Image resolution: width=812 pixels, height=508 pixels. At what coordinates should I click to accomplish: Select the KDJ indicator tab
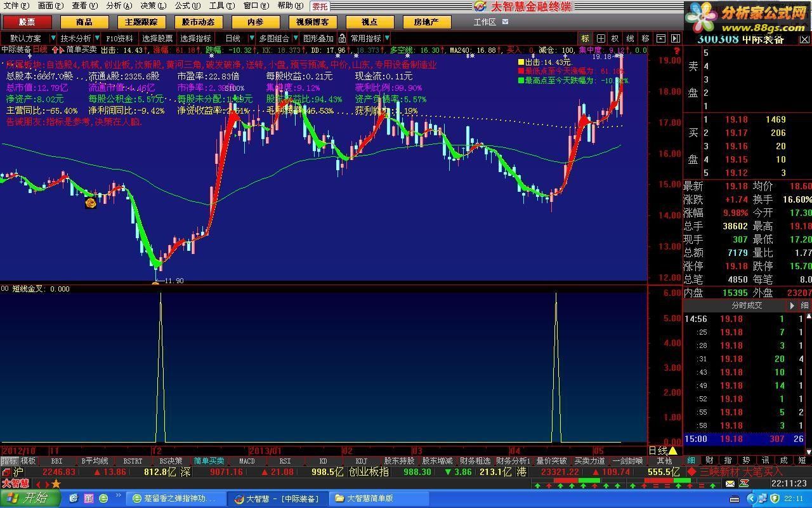pyautogui.click(x=361, y=461)
